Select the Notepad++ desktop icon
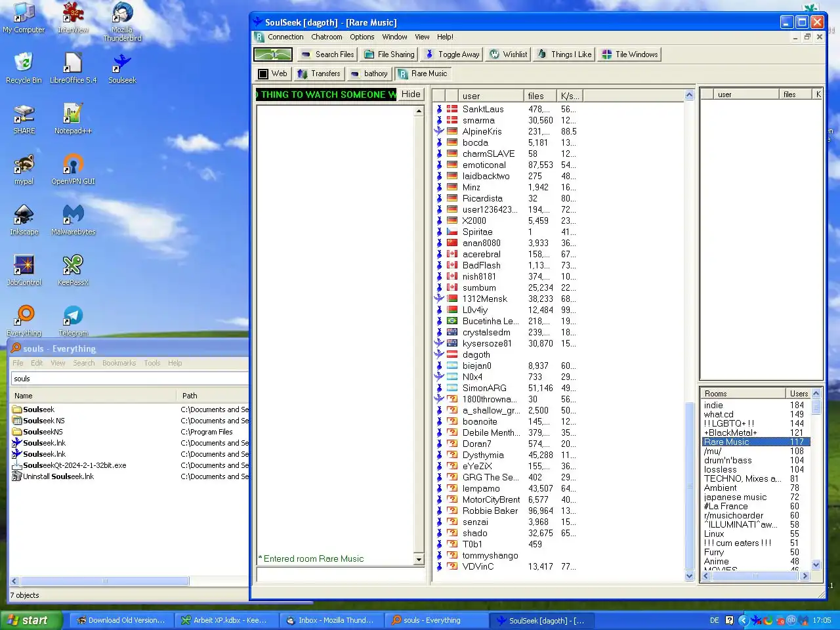 (73, 119)
